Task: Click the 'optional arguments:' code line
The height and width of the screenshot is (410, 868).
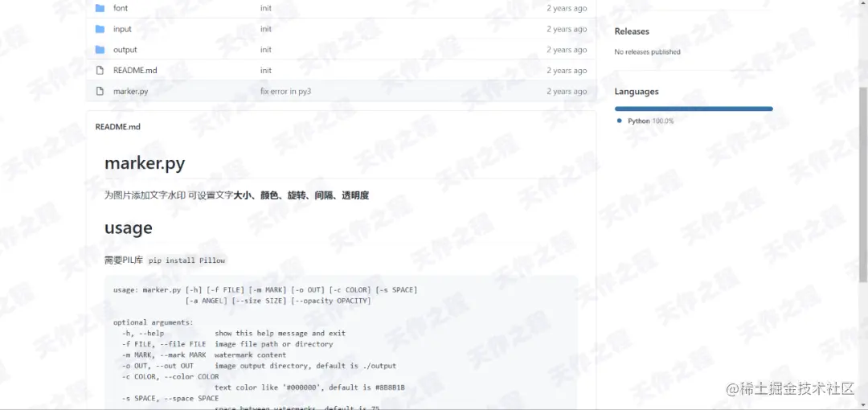Action: [154, 322]
